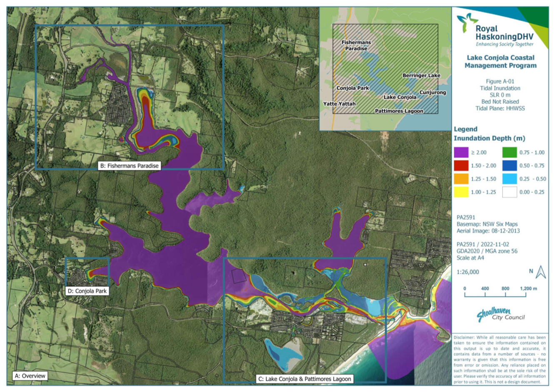Image resolution: width=555 pixels, height=392 pixels.
Task: Open the "B: Fishermans Paradise" label
Action: tap(129, 166)
